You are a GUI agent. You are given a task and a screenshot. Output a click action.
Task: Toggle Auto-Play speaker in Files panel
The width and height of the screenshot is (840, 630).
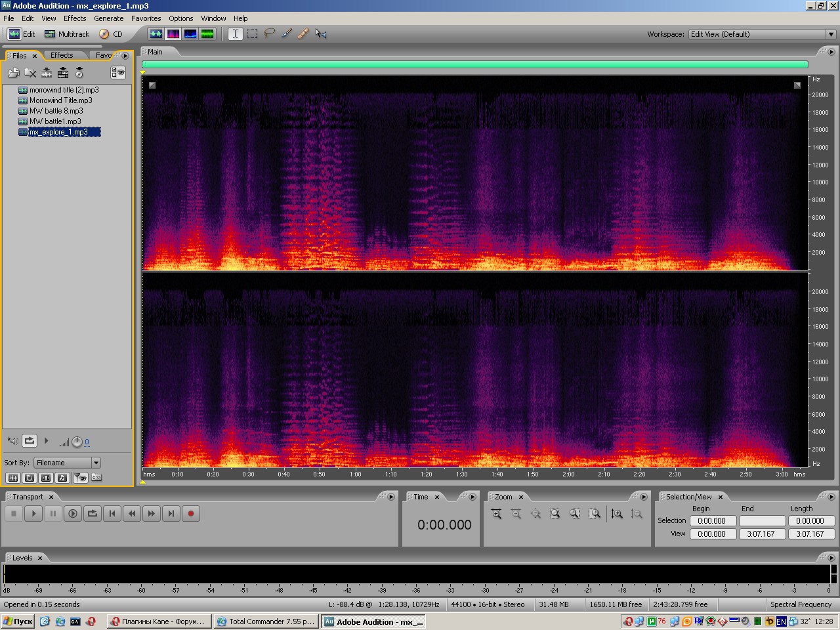(x=13, y=441)
